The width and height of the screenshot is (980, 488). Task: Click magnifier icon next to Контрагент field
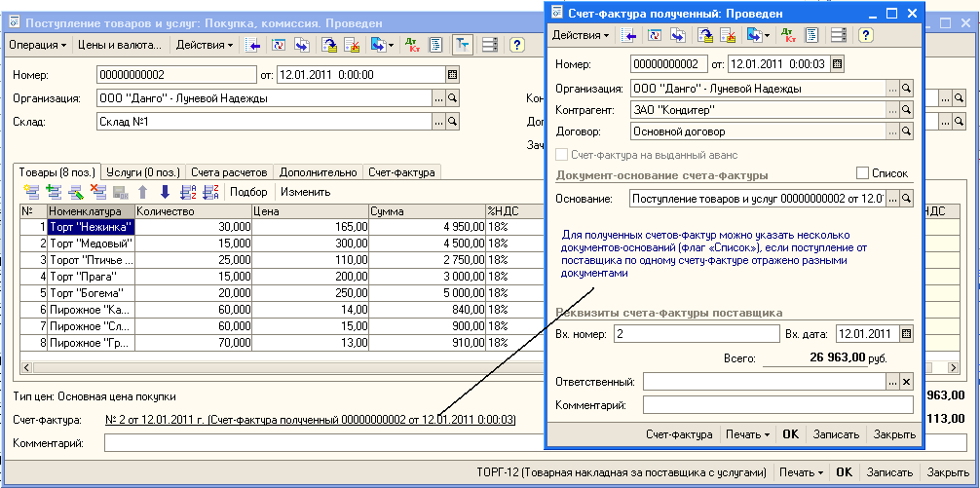[x=906, y=110]
